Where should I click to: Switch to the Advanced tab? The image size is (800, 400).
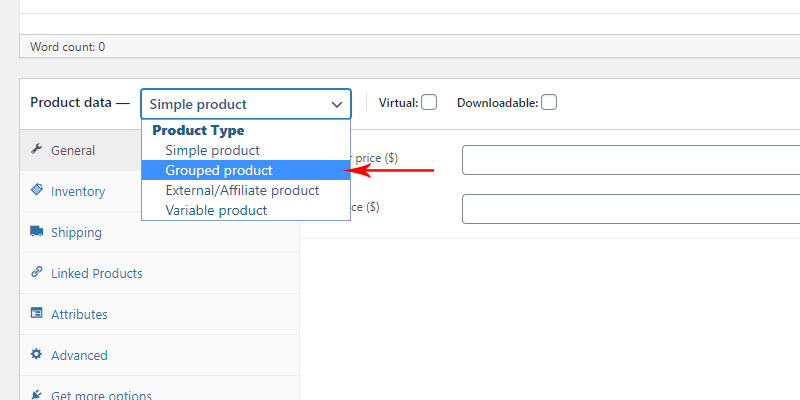(x=159, y=355)
